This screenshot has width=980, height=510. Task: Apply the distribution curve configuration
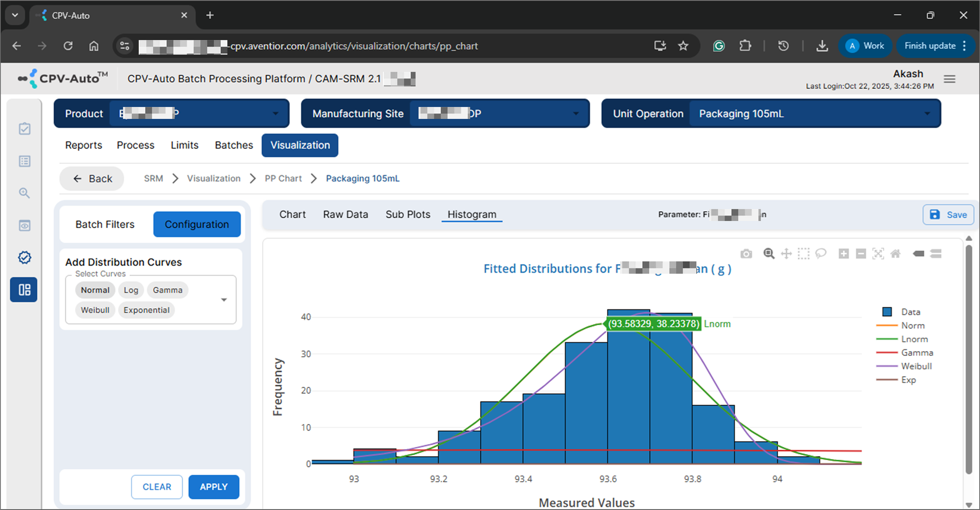pyautogui.click(x=213, y=487)
